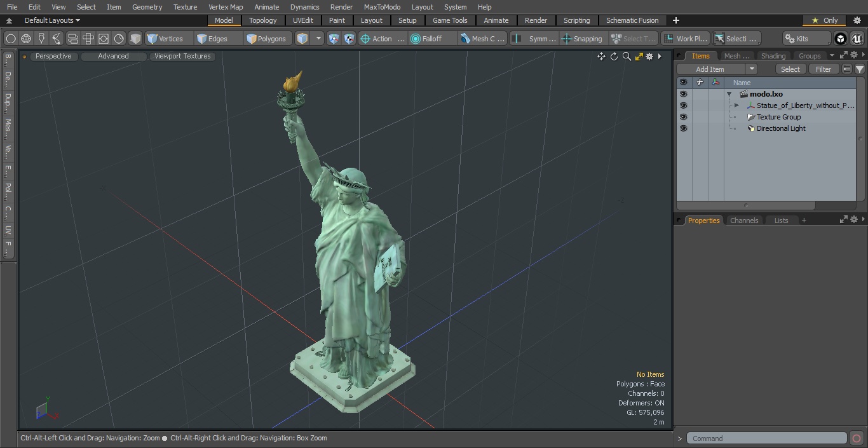Image resolution: width=868 pixels, height=448 pixels.
Task: Open the Falloff dropdown
Action: pos(433,39)
